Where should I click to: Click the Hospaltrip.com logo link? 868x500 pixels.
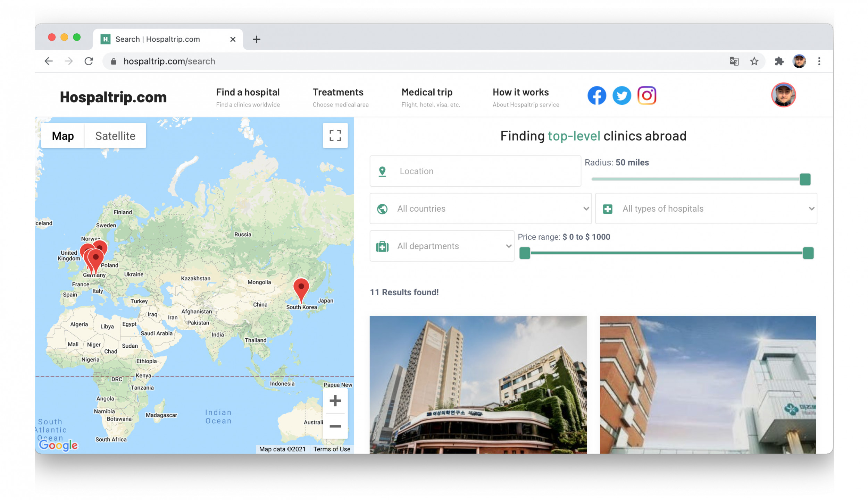[113, 97]
